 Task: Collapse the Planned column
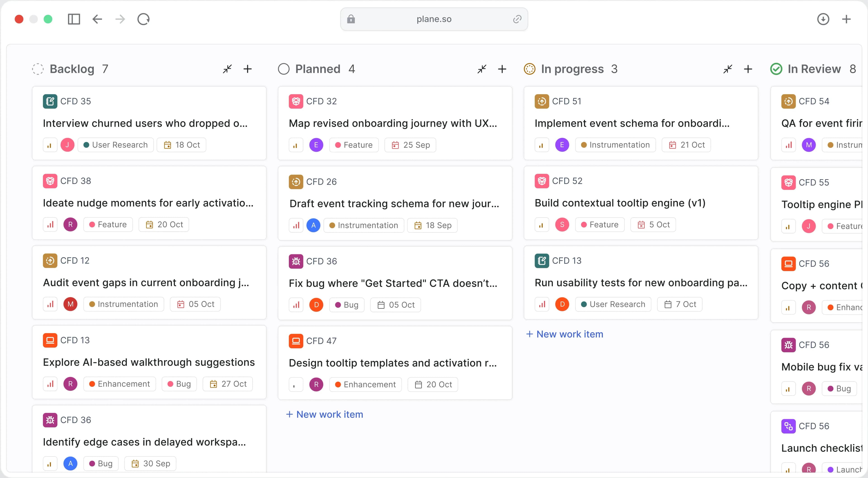pos(482,69)
